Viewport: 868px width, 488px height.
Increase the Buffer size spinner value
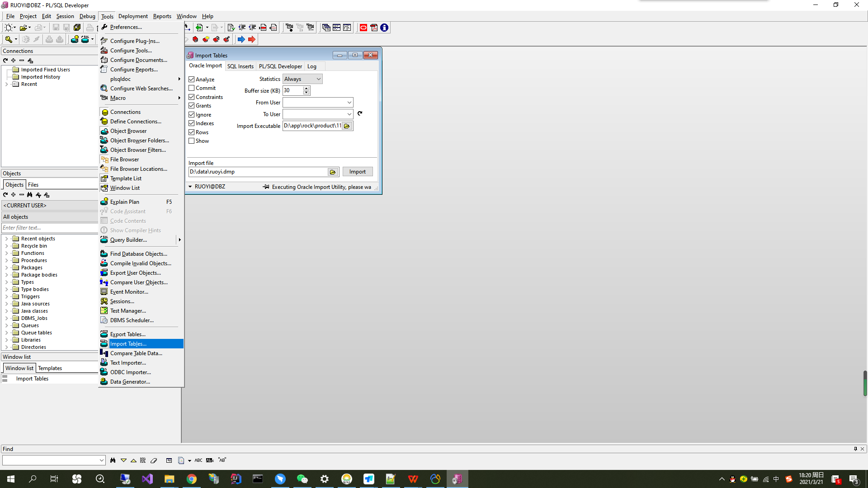(307, 89)
